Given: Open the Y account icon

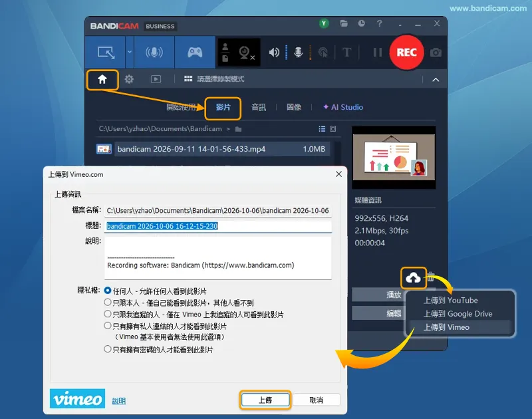Looking at the screenshot, I should (324, 23).
